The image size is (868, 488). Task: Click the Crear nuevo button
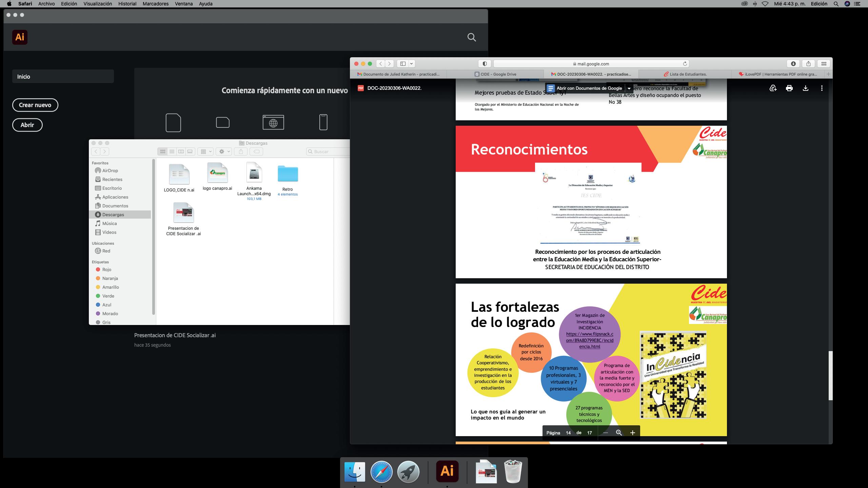(35, 105)
